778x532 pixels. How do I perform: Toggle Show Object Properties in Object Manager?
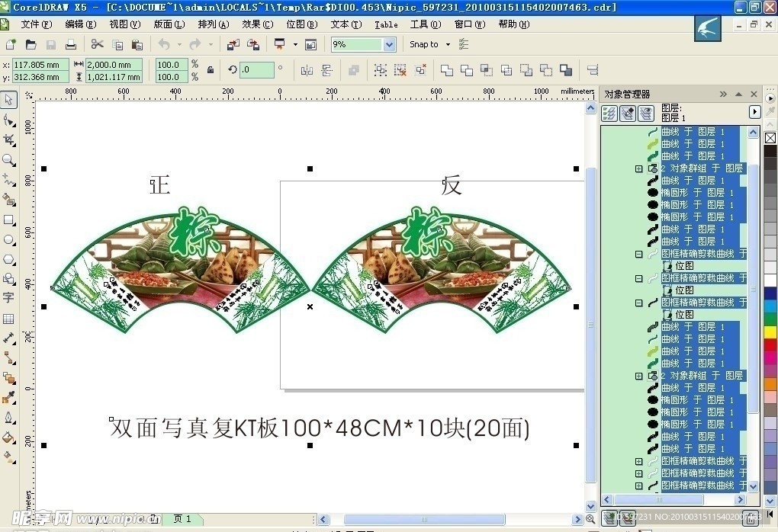coord(609,114)
